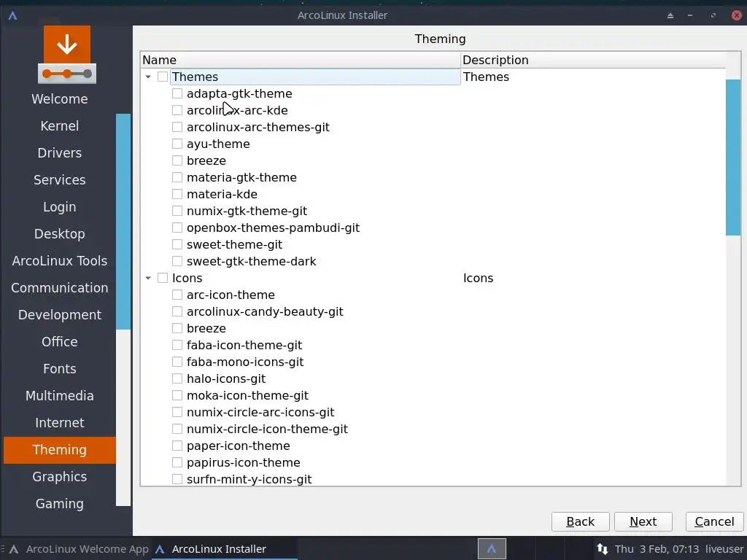Enable arcolinux-candy-beauty-git checkbox
The height and width of the screenshot is (560, 747).
coord(177,311)
